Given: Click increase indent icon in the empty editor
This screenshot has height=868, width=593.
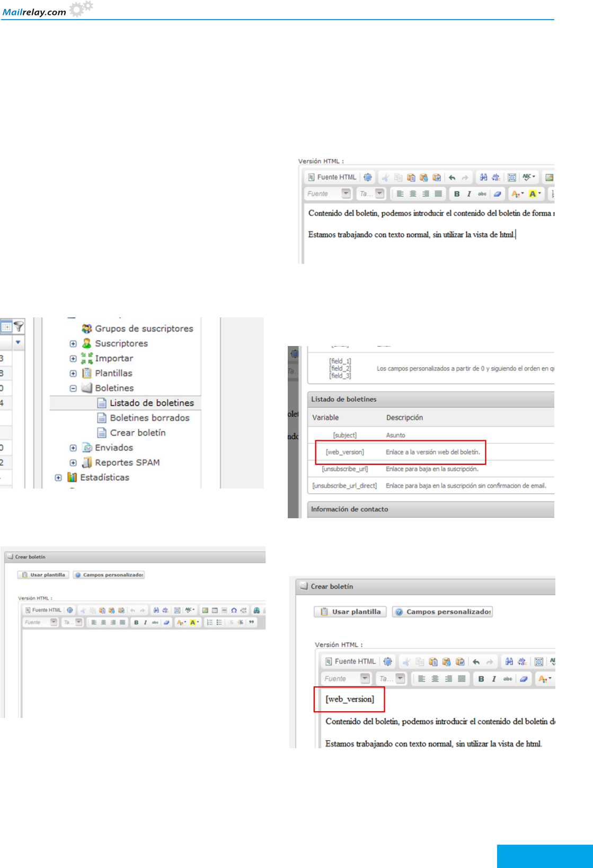Looking at the screenshot, I should click(241, 622).
